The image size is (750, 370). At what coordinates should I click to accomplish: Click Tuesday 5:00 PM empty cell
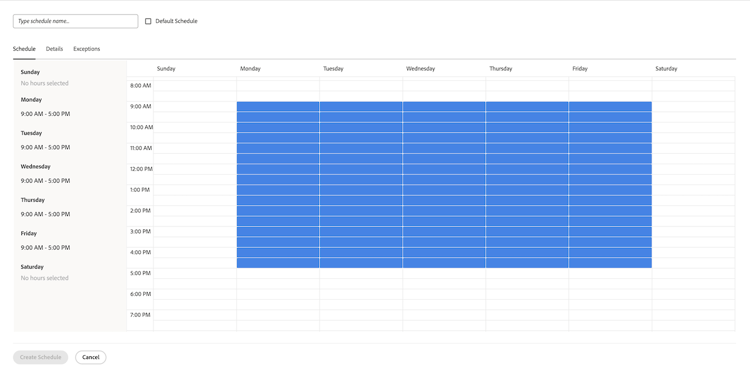361,273
